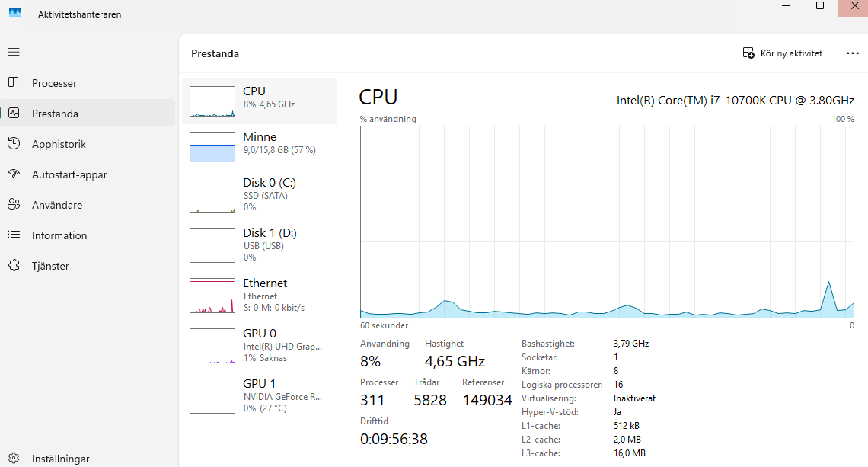Click the 60 sekunder graph label

coord(385,326)
